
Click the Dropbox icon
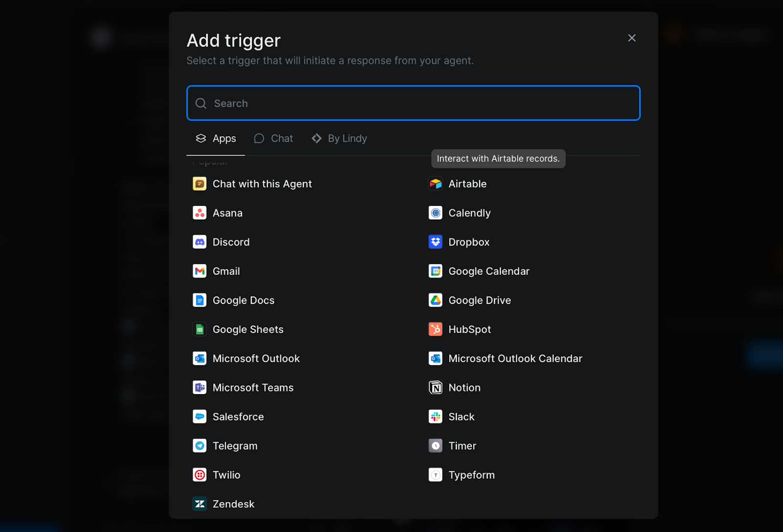click(x=435, y=242)
